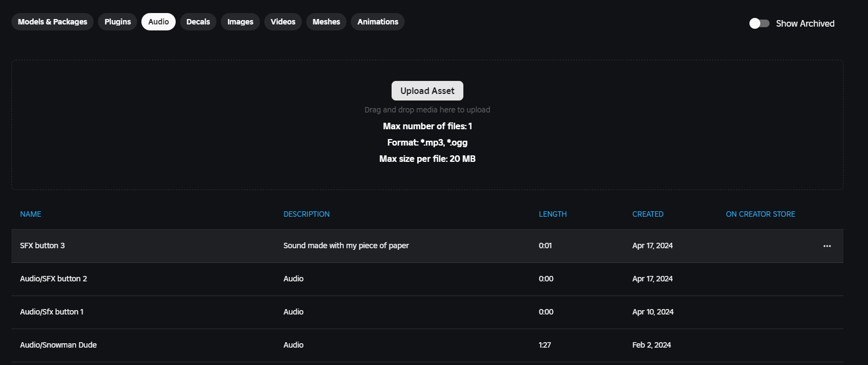The image size is (868, 365).
Task: Switch to the Models & Packages tab
Action: (x=52, y=22)
